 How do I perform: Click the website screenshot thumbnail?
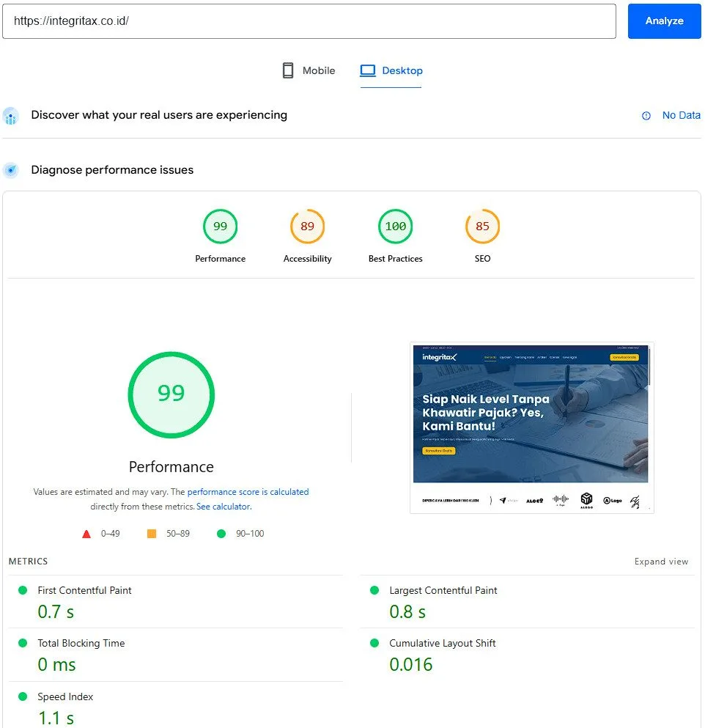tap(531, 427)
